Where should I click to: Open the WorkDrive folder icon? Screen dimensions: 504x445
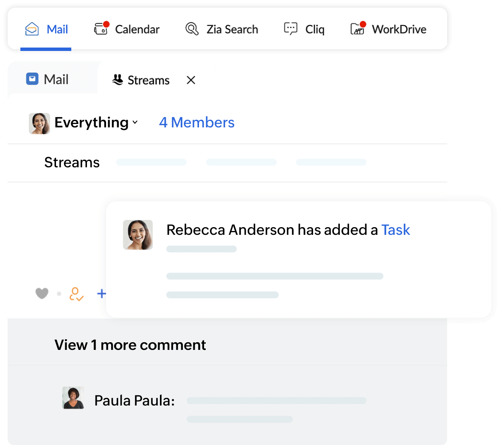click(x=358, y=29)
